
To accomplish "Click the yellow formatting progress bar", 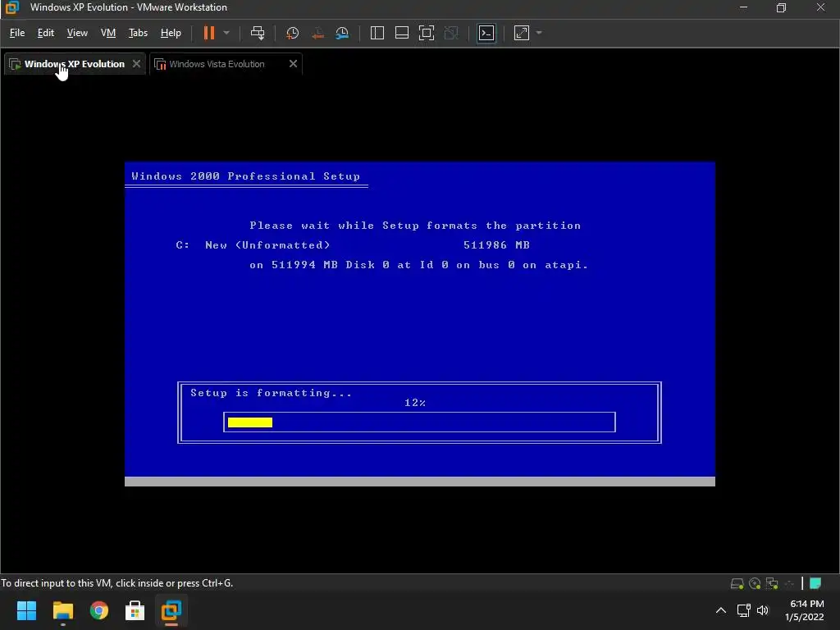I will click(250, 422).
